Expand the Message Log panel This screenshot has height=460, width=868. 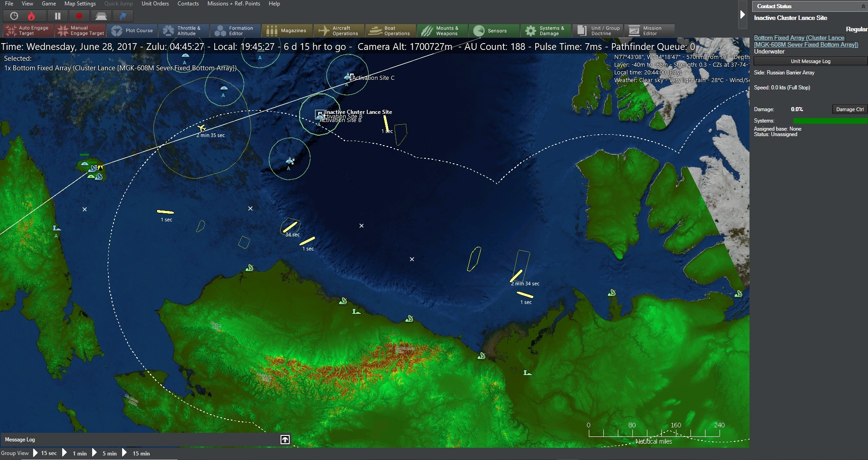pos(285,439)
